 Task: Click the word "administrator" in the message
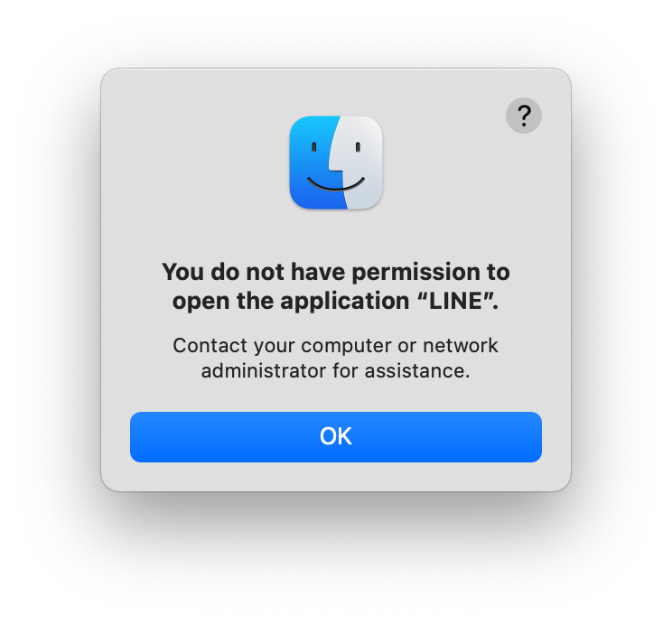tap(264, 371)
